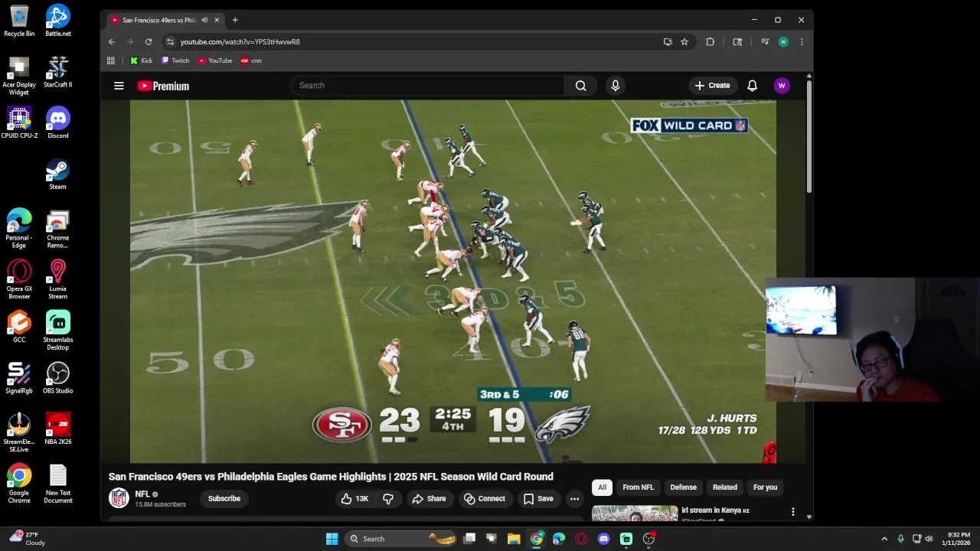Open Chrome extensions puzzle icon
980x551 pixels.
coord(710,42)
